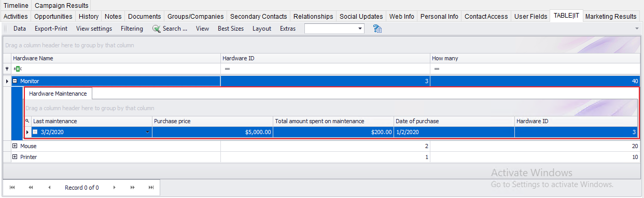Open the Data menu
Screen dimensions: 644x198
pyautogui.click(x=20, y=29)
